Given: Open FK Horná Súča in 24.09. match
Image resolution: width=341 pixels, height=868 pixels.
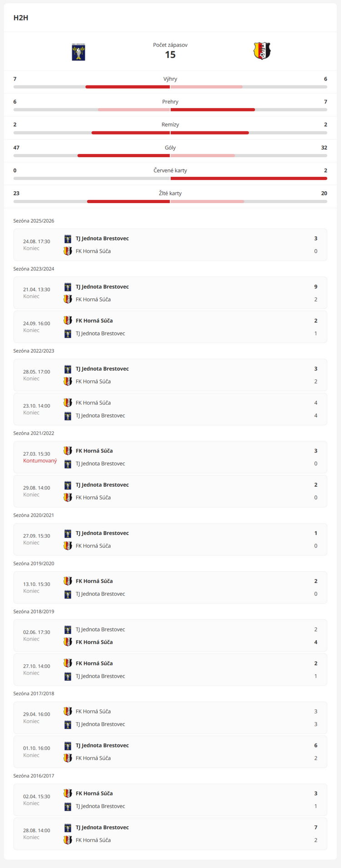Looking at the screenshot, I should [93, 321].
